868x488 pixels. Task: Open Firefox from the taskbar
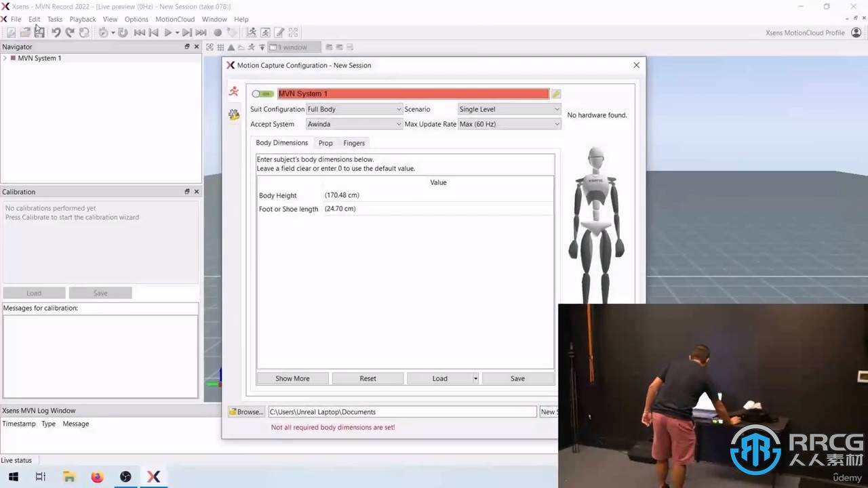(x=97, y=476)
